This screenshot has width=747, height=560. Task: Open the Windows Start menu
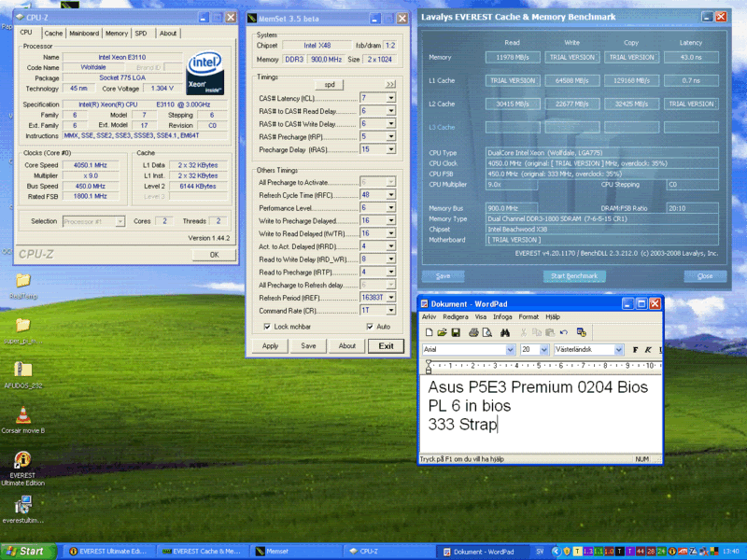[28, 552]
